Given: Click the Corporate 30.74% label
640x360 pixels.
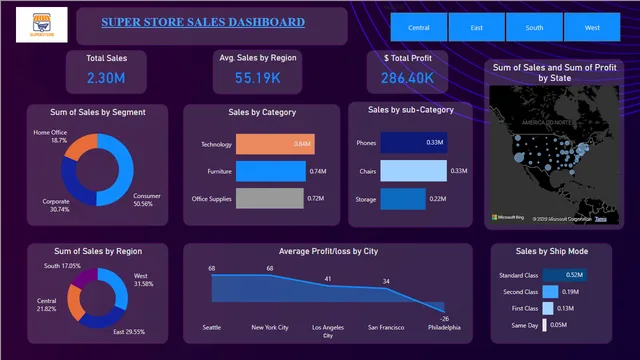Looking at the screenshot, I should coord(56,205).
